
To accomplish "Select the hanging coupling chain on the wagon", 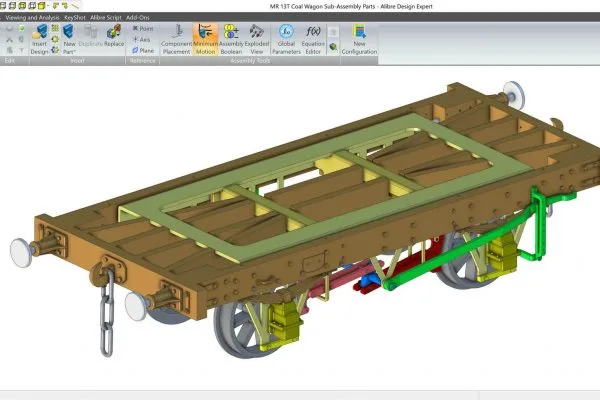I will (107, 312).
